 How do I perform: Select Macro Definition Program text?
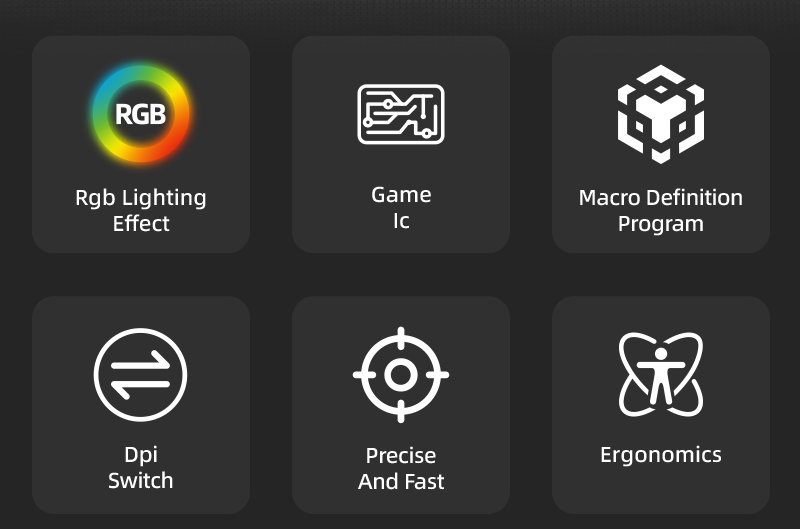(x=661, y=210)
